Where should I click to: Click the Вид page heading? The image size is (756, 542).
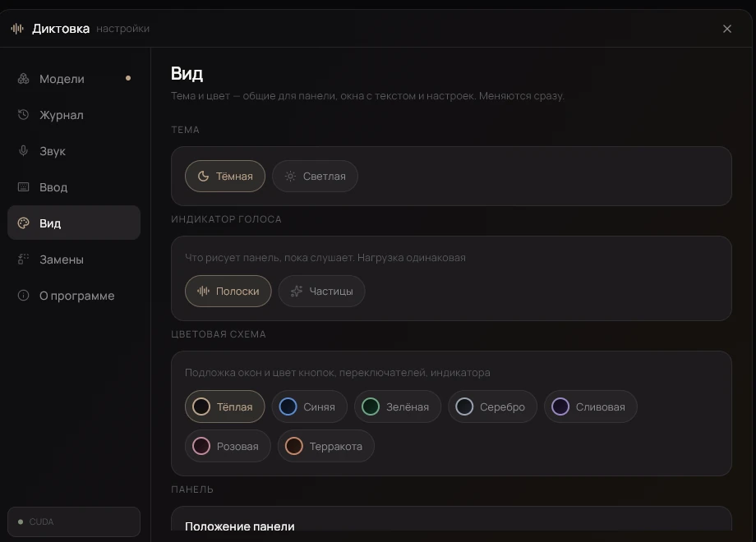[187, 73]
